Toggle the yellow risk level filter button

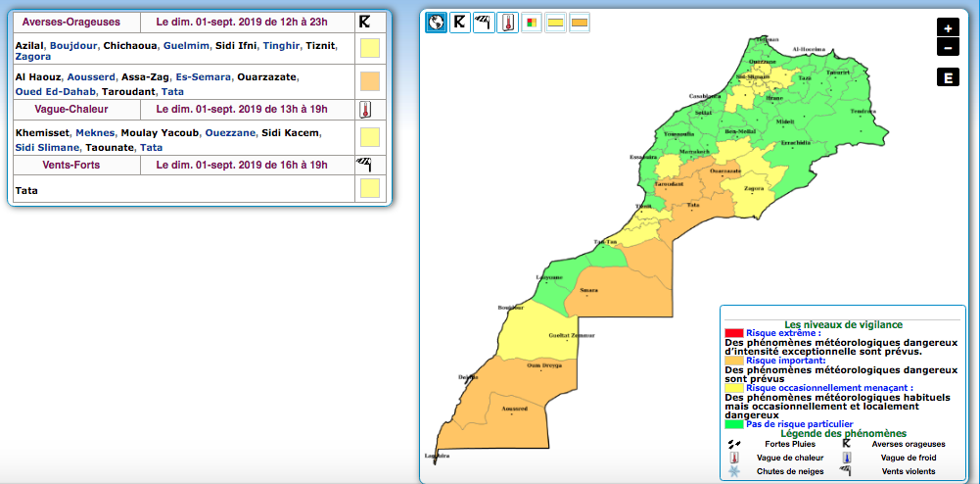click(x=555, y=23)
